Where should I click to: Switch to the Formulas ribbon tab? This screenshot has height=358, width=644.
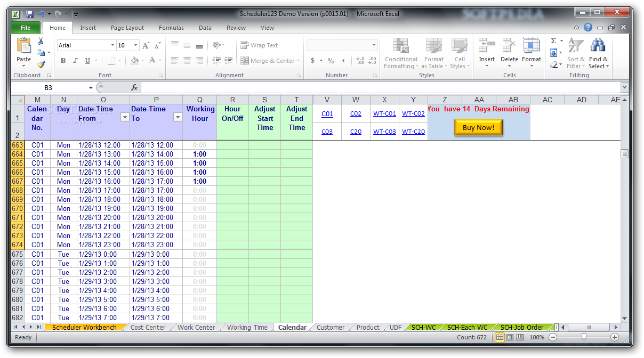point(171,28)
